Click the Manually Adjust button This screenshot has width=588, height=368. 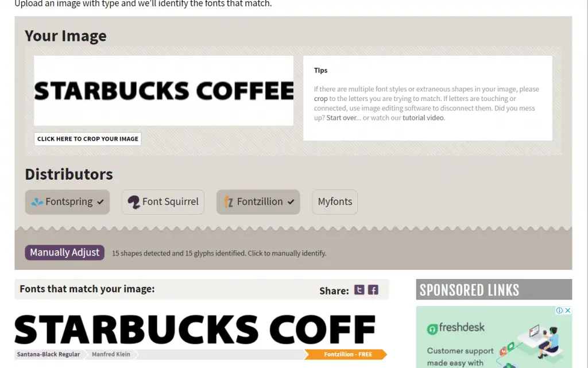pyautogui.click(x=64, y=253)
